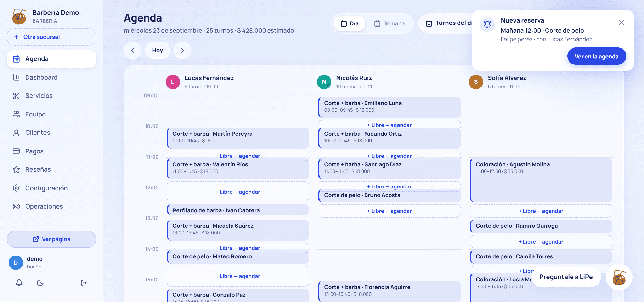Viewport: 644px width, 302px height.
Task: Jump to today with Hoy button
Action: pos(157,50)
